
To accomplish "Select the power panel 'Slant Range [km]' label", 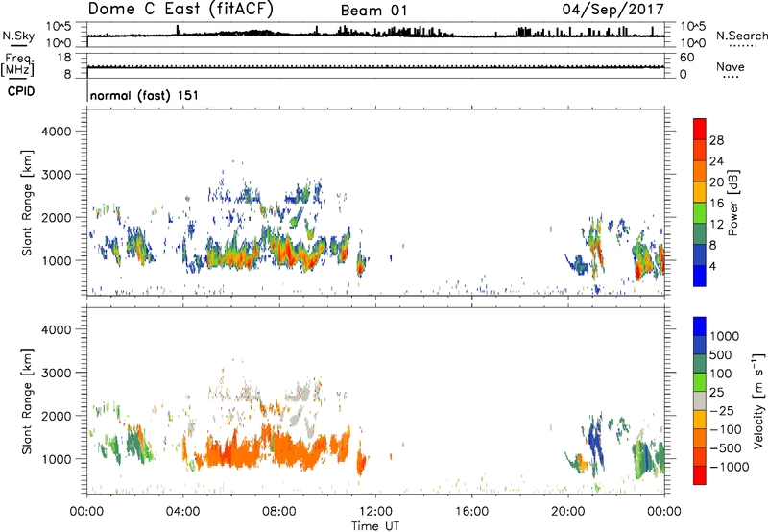I will click(x=27, y=203).
